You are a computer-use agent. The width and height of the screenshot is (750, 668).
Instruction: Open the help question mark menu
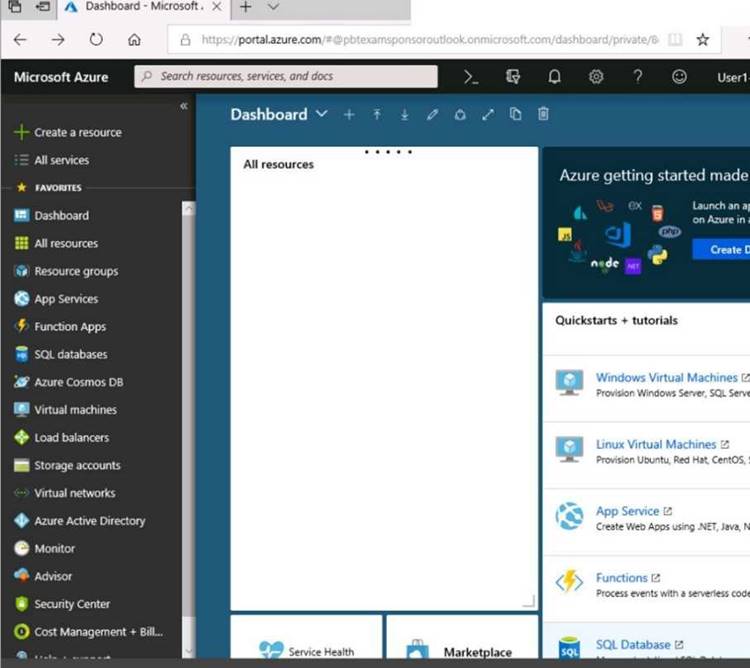[638, 77]
